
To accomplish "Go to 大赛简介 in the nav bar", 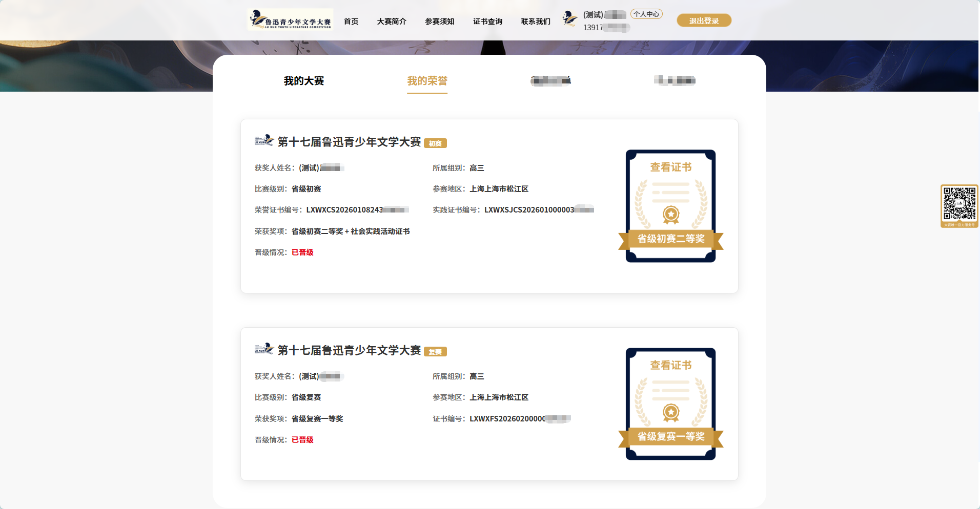I will tap(392, 22).
